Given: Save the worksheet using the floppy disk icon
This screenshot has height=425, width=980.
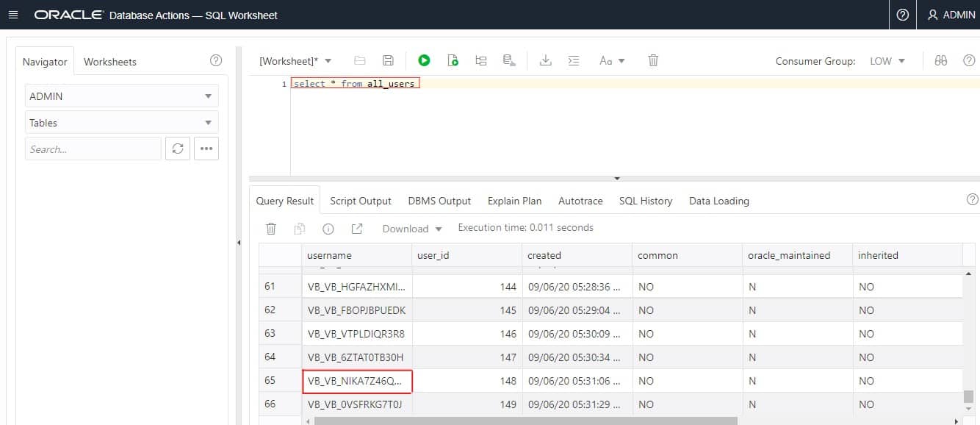Looking at the screenshot, I should point(389,61).
